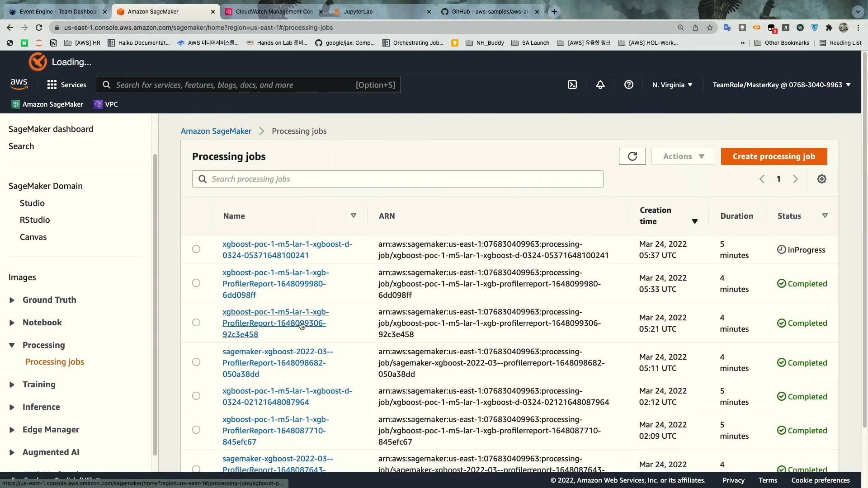Collapse the Processing sidebar section
Screen dimensions: 868x488
point(12,345)
